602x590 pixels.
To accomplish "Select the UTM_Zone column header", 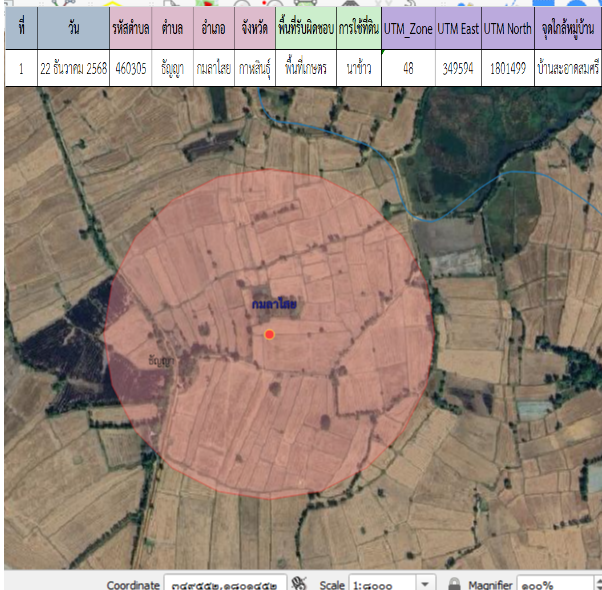I will (408, 29).
